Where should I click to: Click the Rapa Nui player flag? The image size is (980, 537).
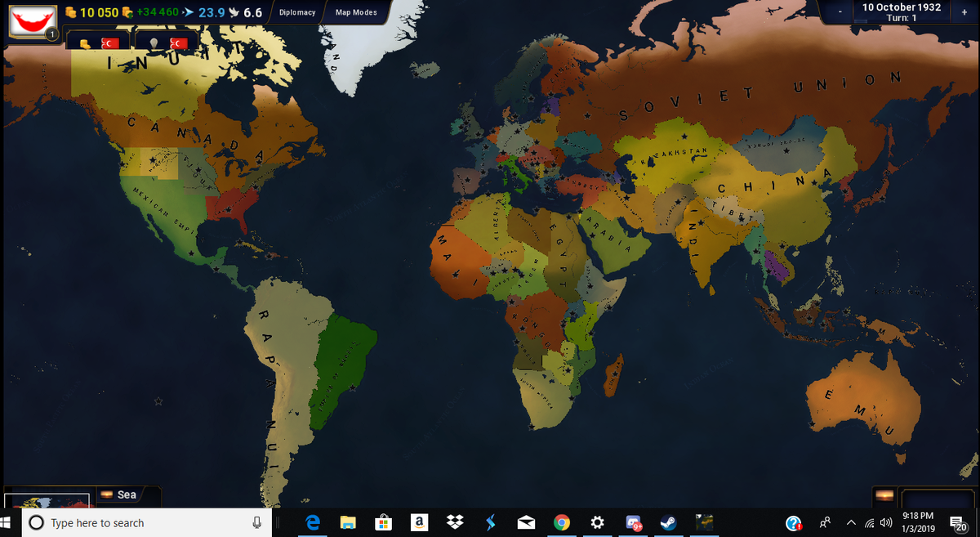[33, 22]
